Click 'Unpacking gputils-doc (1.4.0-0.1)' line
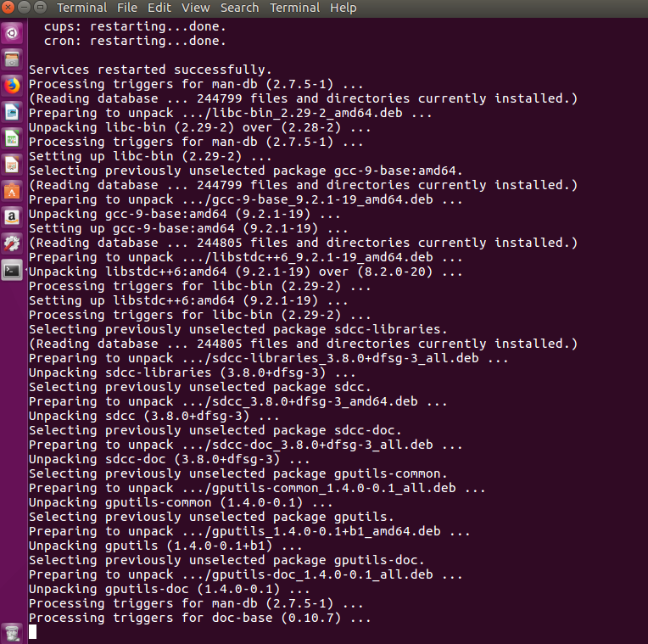 169,589
